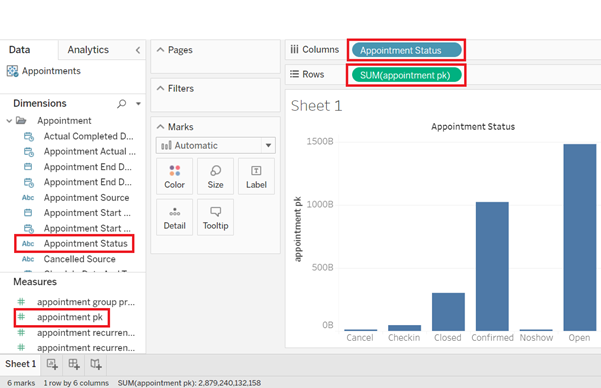The width and height of the screenshot is (601, 388).
Task: Click the hash icon of appointment pk
Action: (21, 317)
